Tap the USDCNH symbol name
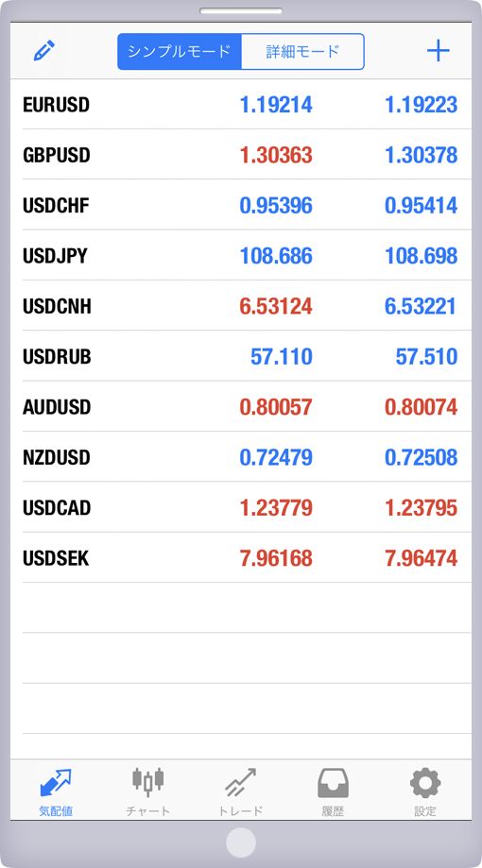482x868 pixels. [x=57, y=306]
